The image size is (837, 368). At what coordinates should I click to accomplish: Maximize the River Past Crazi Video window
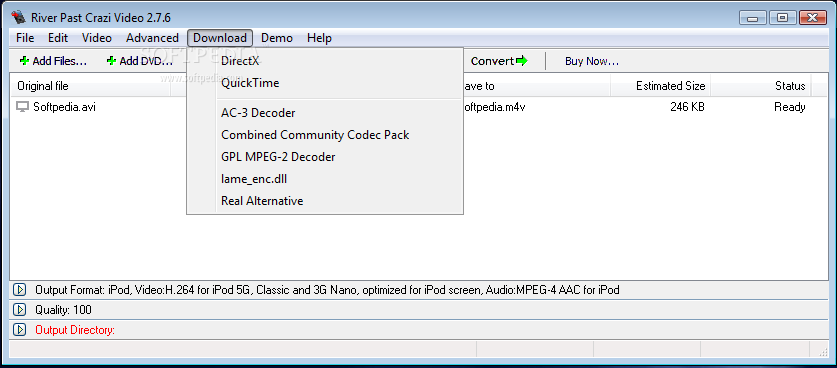point(783,17)
